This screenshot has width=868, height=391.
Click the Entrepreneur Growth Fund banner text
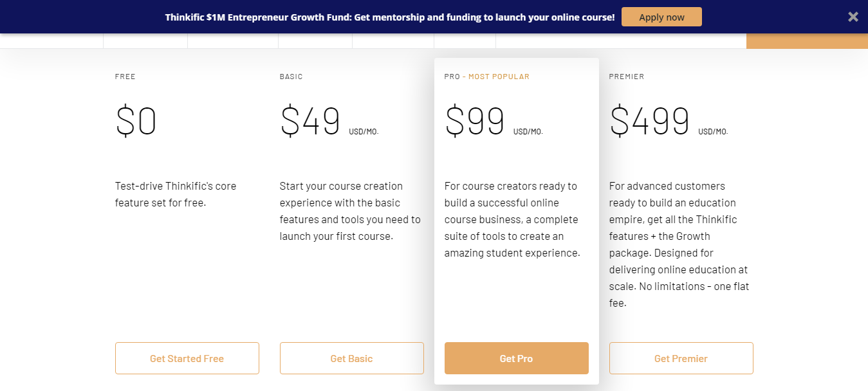coord(389,17)
